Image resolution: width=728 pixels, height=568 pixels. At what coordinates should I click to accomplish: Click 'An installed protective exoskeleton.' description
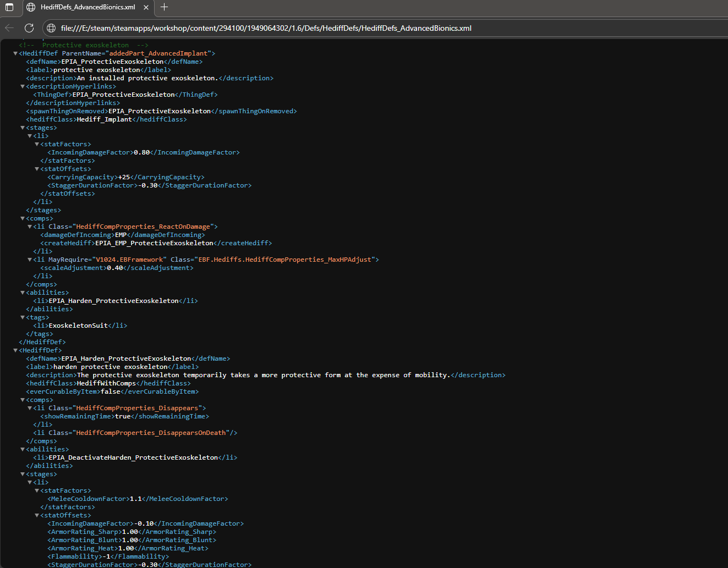[147, 78]
